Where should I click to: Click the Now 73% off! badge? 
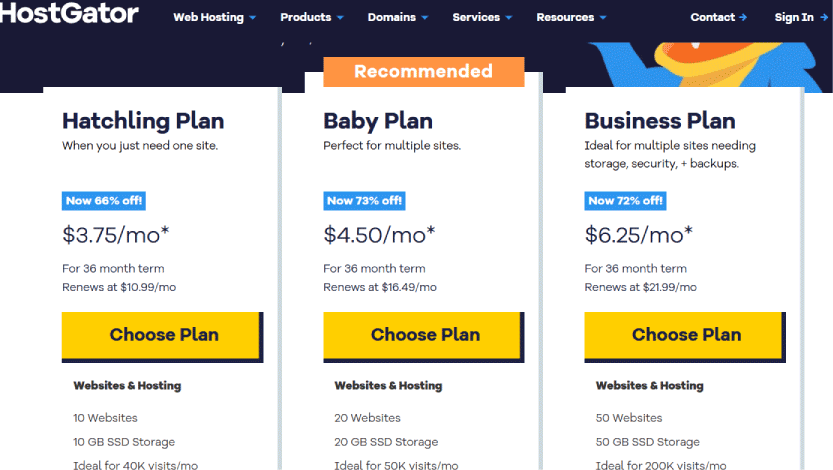pyautogui.click(x=364, y=201)
